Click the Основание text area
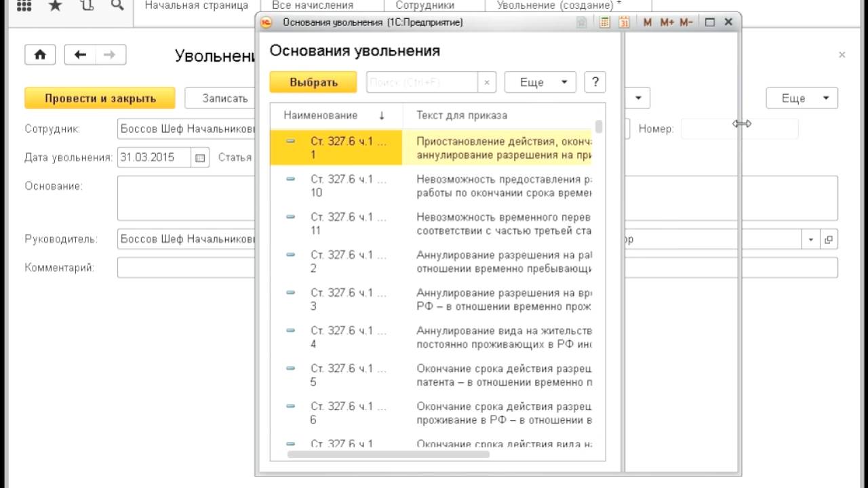Image resolution: width=868 pixels, height=488 pixels. coord(186,198)
